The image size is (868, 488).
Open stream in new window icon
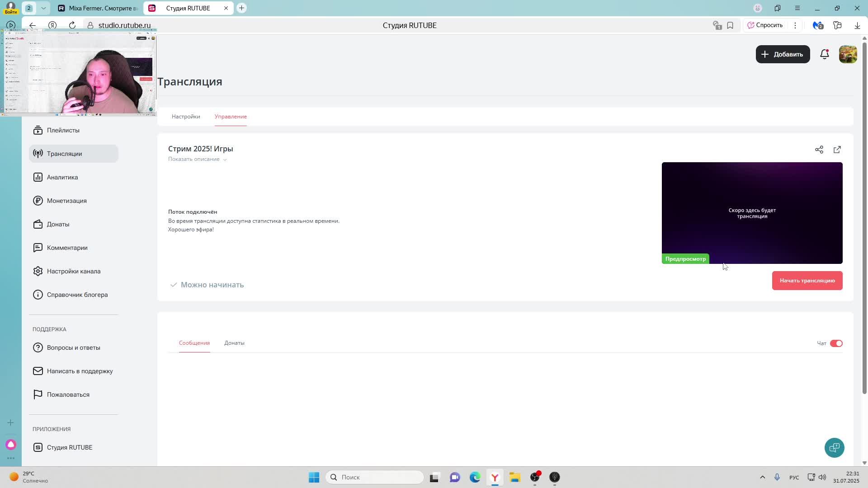click(x=837, y=150)
